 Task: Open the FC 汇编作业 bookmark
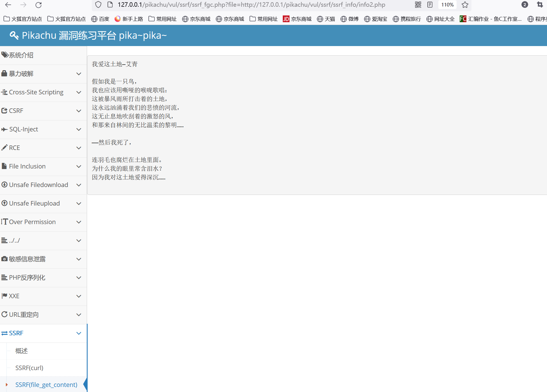click(x=491, y=19)
